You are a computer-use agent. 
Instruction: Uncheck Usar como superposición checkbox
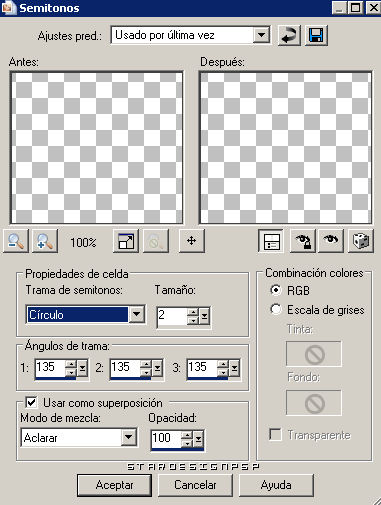coord(32,402)
